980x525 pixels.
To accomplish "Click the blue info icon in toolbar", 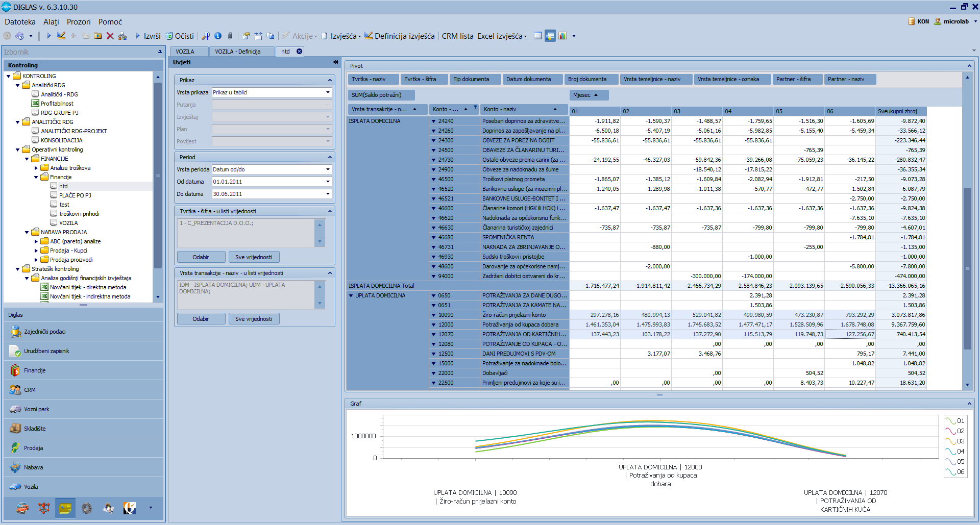I will pyautogui.click(x=218, y=36).
